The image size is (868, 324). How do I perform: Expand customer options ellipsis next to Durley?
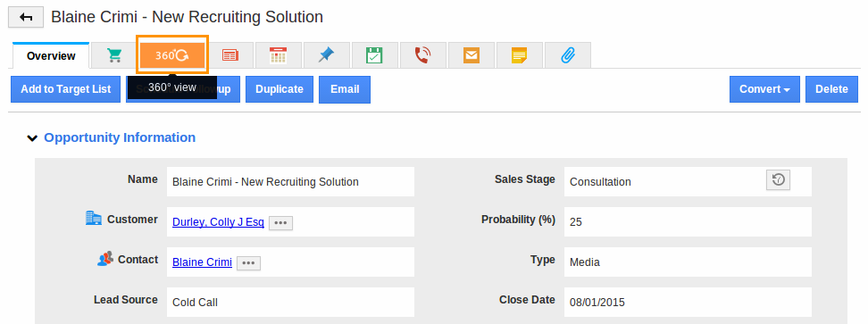tap(280, 223)
